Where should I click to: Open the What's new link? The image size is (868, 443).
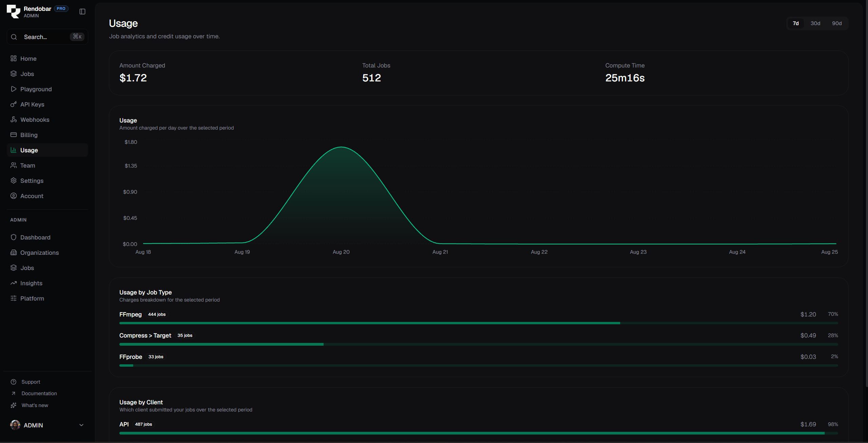tap(35, 405)
